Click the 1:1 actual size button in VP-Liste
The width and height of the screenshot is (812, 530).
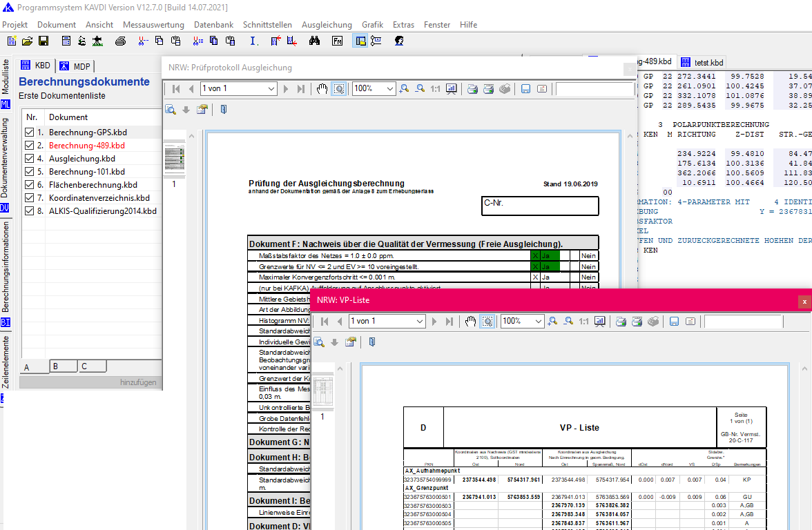pos(583,321)
